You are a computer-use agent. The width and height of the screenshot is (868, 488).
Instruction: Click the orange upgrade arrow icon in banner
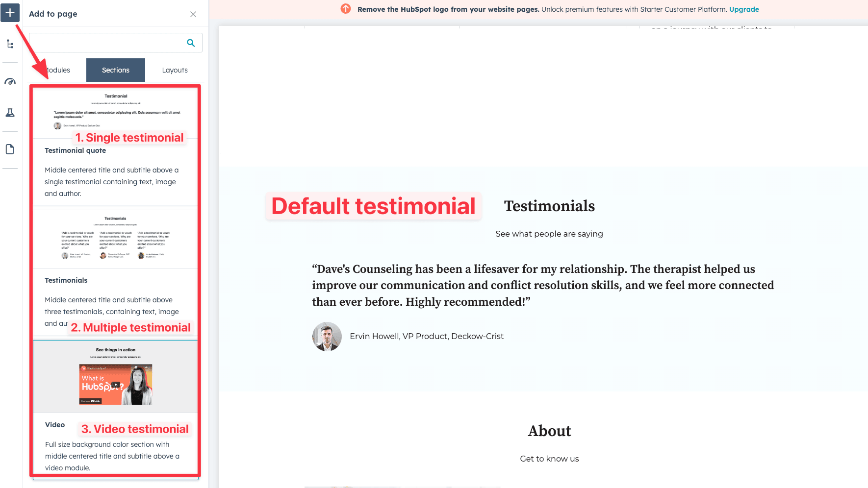[x=345, y=9]
